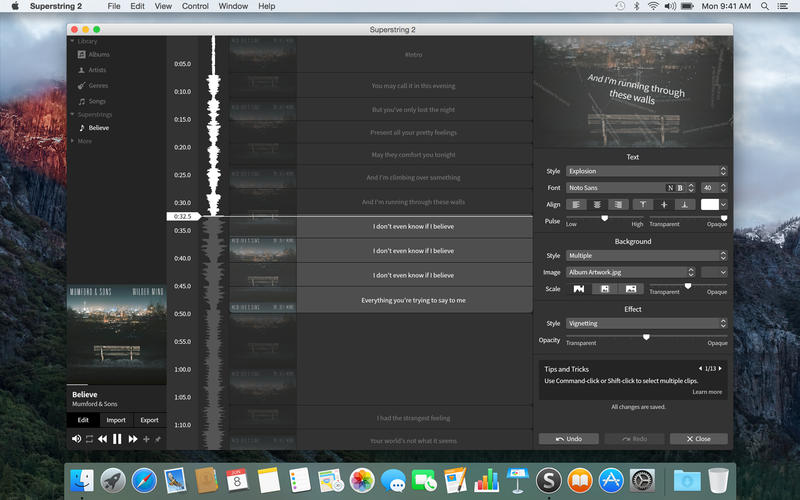Select clip 'Everything you're trying to say to me'

(x=414, y=300)
